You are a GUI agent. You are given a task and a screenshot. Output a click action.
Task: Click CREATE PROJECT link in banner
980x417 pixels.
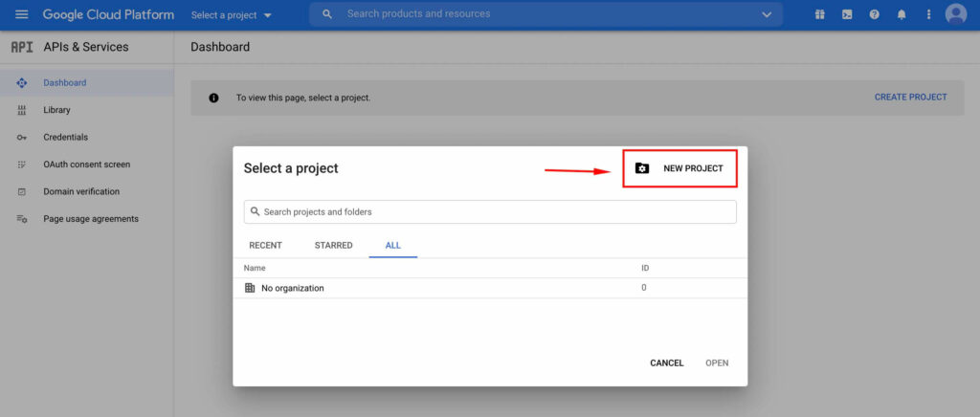911,97
